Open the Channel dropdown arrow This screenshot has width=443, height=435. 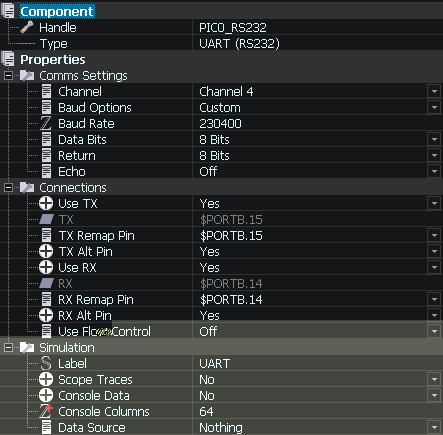click(x=434, y=91)
